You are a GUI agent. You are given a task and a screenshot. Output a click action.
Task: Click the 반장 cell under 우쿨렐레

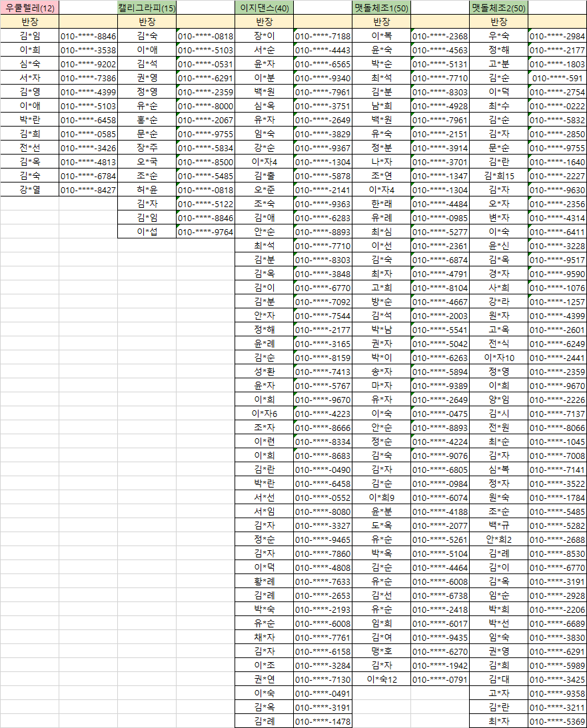[29, 22]
